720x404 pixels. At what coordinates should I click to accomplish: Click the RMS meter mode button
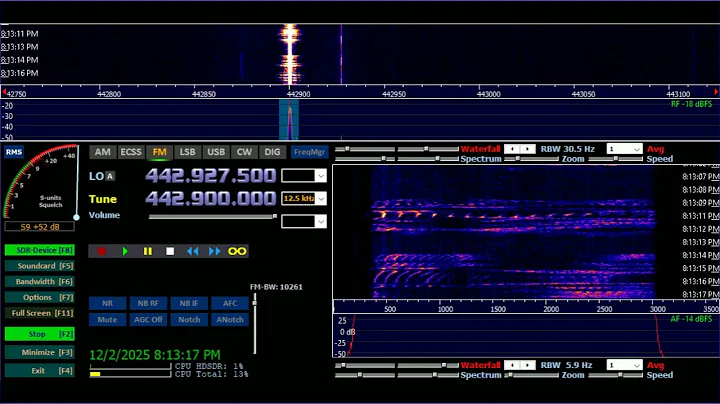[14, 152]
